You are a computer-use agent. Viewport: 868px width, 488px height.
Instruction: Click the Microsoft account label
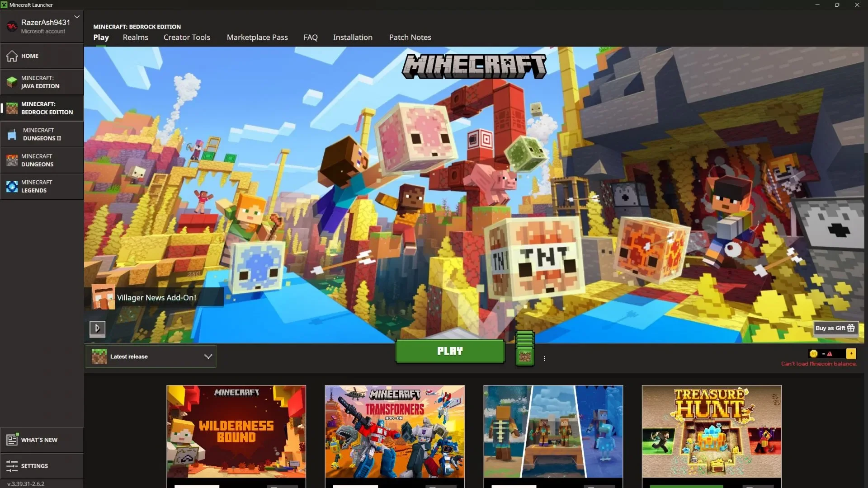click(43, 31)
